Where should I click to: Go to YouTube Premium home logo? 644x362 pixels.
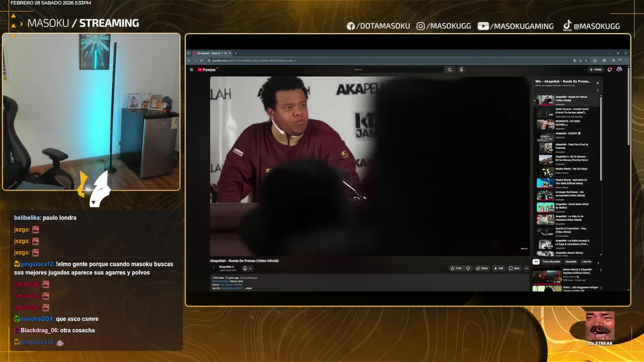pos(207,70)
